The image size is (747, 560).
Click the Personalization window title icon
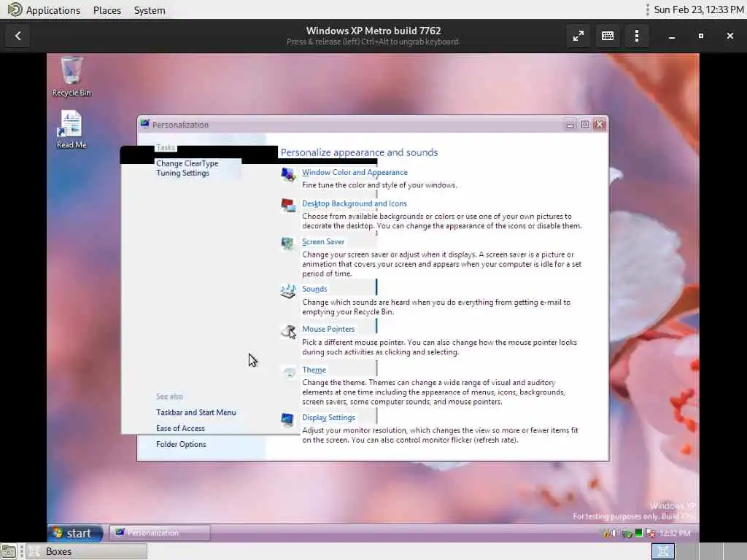(144, 124)
